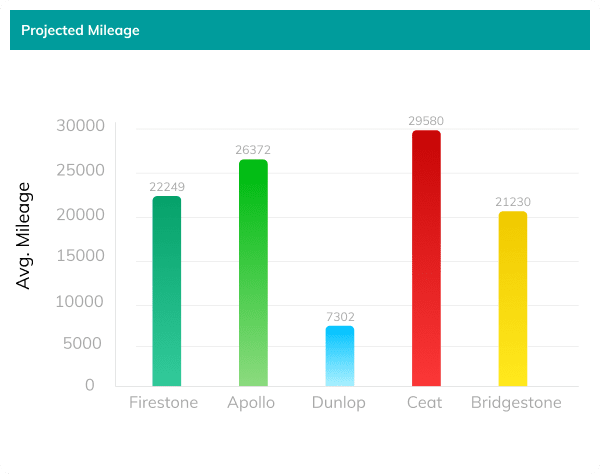Click the yellow Bridgestone bar
This screenshot has width=600, height=474.
click(x=513, y=299)
